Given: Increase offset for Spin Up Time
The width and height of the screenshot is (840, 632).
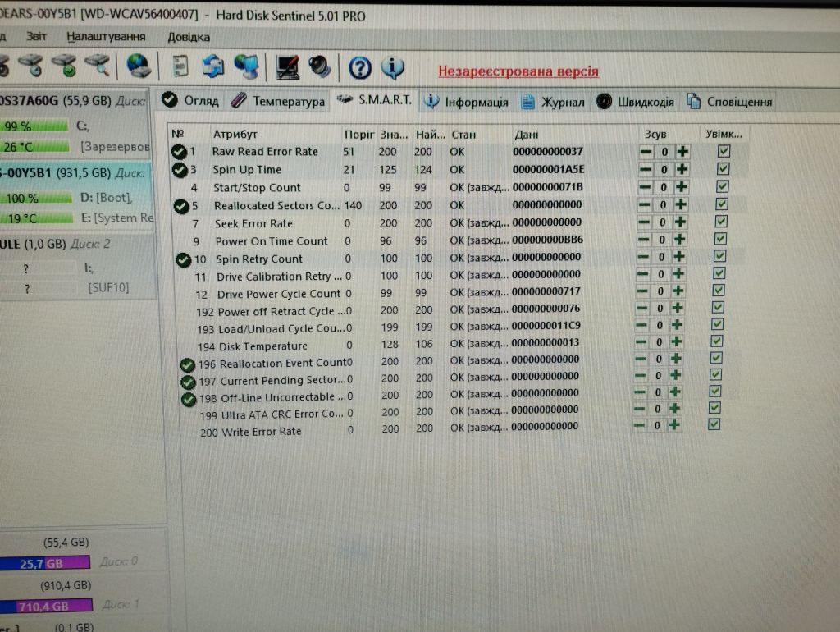Looking at the screenshot, I should (682, 169).
